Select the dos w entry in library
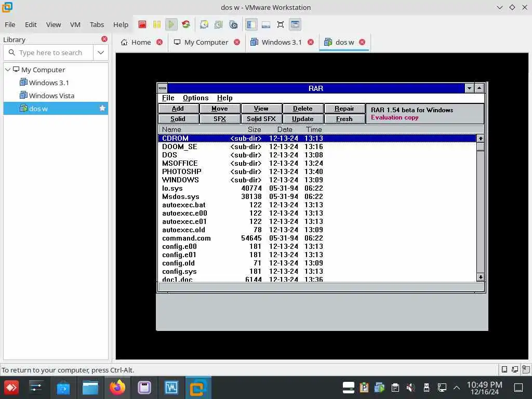Screen dimensions: 532x399 [56, 109]
